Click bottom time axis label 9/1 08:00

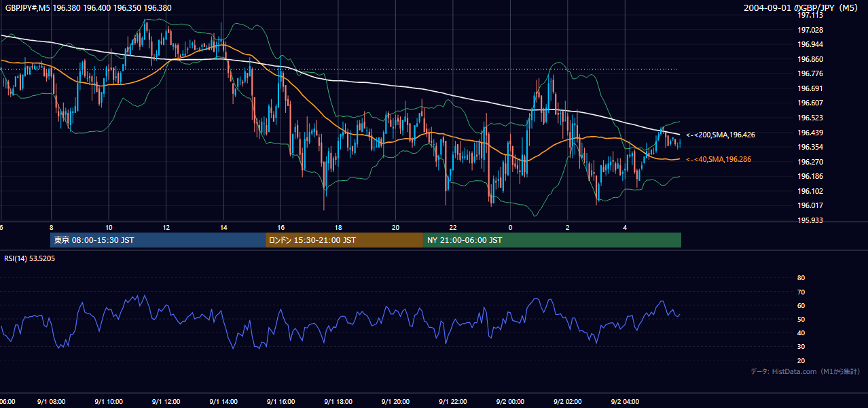click(52, 402)
